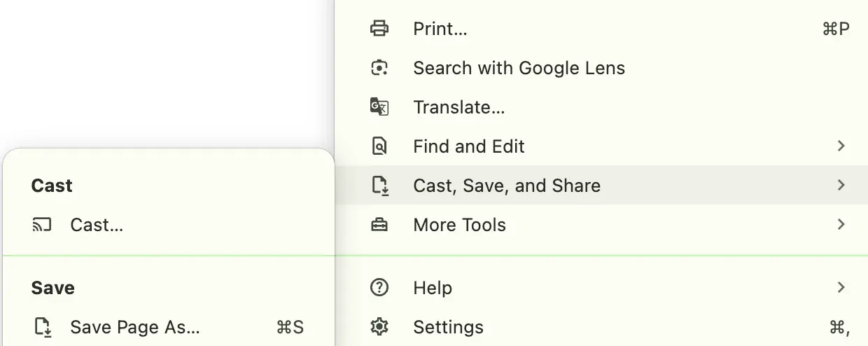Choose Save Page As… in submenu
Viewport: 868px width, 346px height.
click(x=169, y=327)
